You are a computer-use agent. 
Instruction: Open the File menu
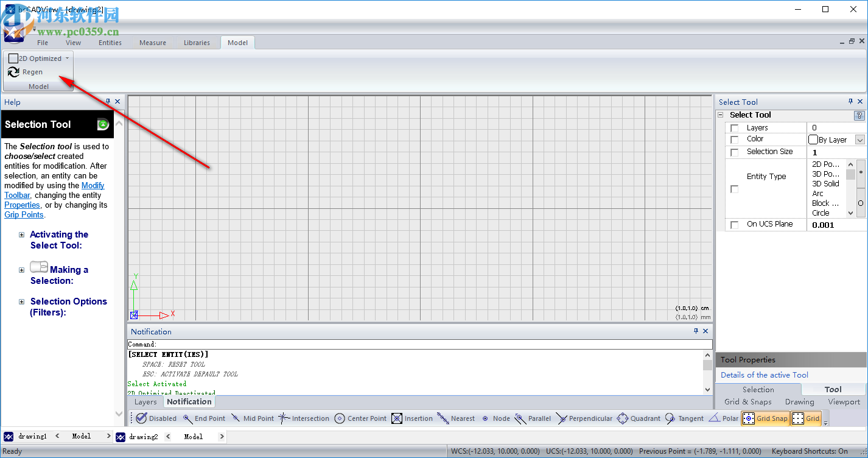[x=43, y=43]
